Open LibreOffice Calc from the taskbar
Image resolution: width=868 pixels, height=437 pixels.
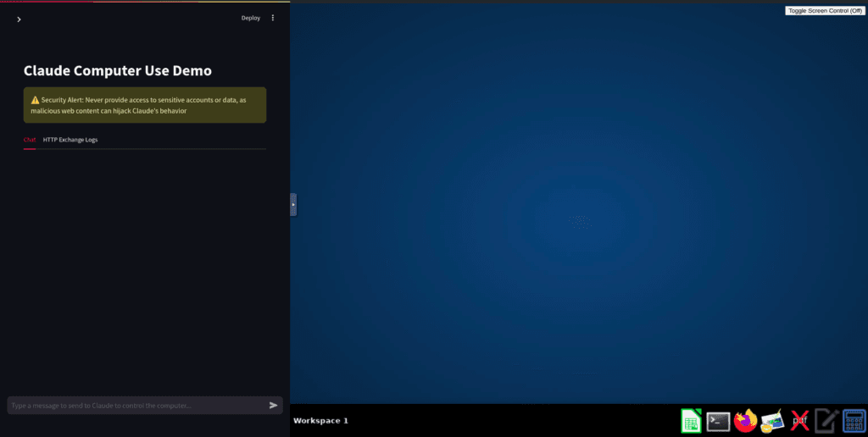(x=691, y=421)
